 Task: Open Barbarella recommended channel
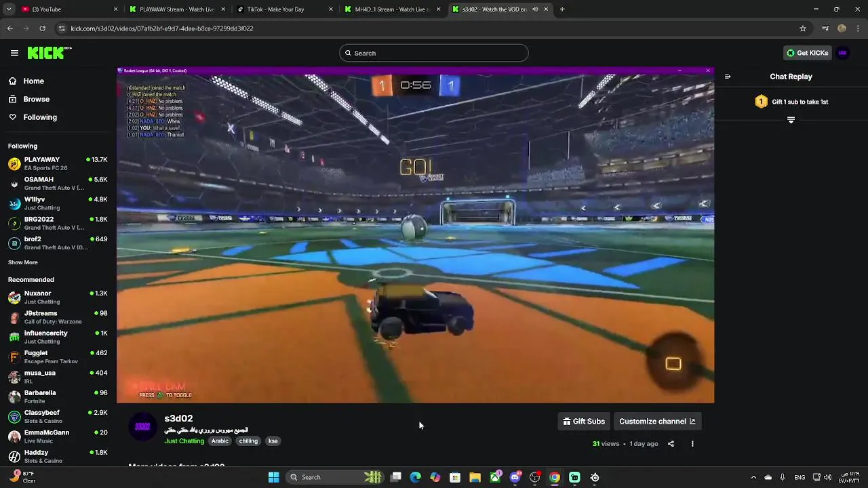58,396
